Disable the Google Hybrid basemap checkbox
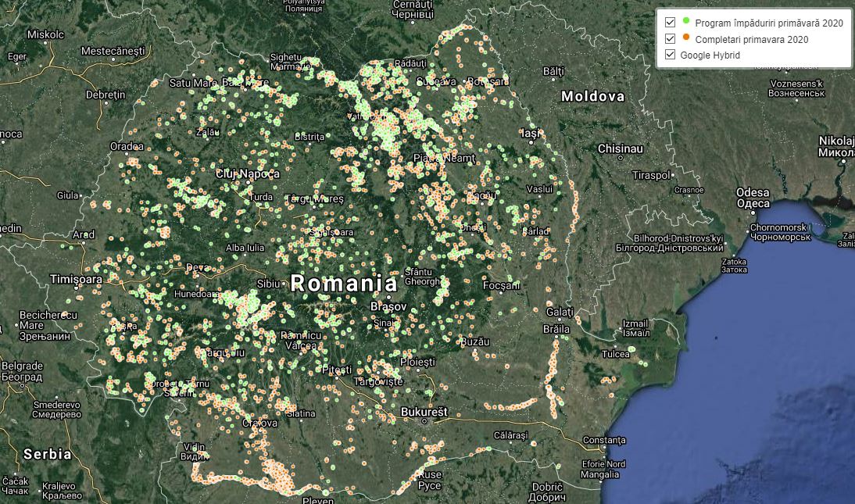 pos(670,55)
